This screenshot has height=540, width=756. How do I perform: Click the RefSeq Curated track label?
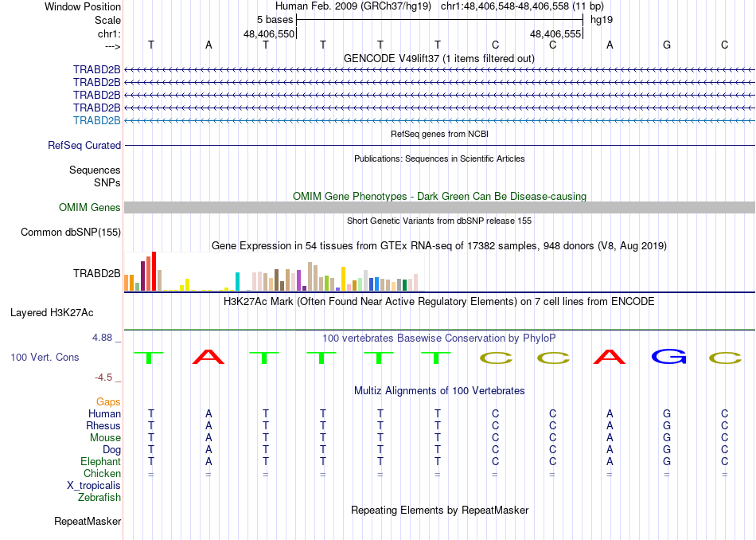click(x=84, y=145)
